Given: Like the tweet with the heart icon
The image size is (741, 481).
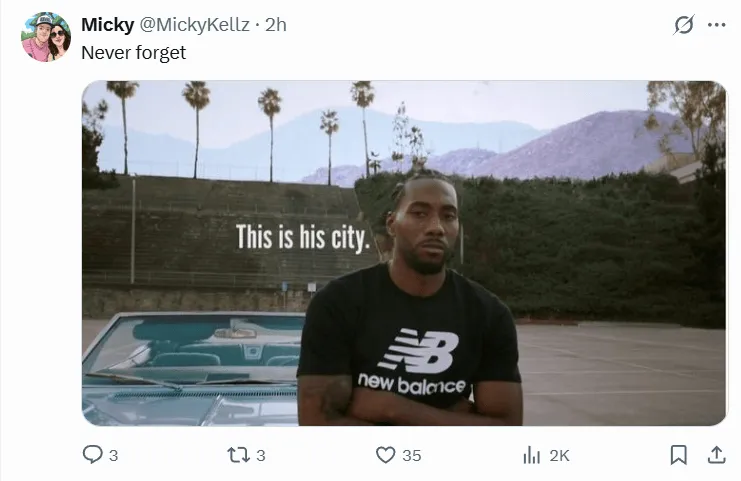Looking at the screenshot, I should (x=386, y=455).
